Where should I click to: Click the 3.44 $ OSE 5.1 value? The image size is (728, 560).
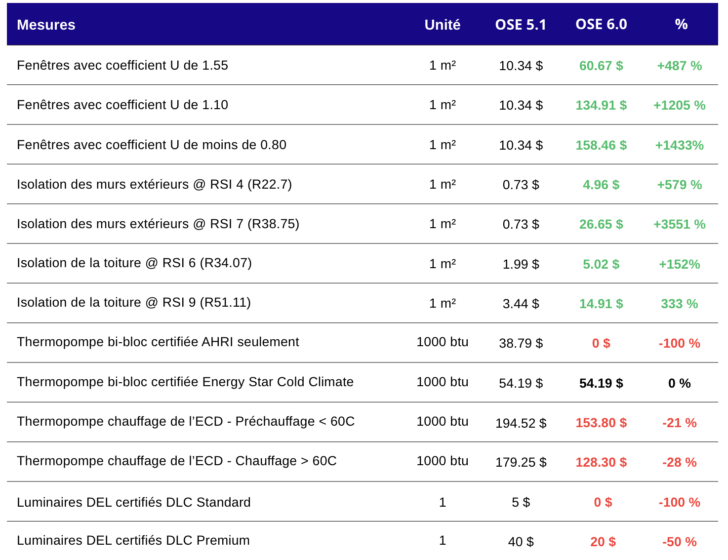(x=521, y=304)
